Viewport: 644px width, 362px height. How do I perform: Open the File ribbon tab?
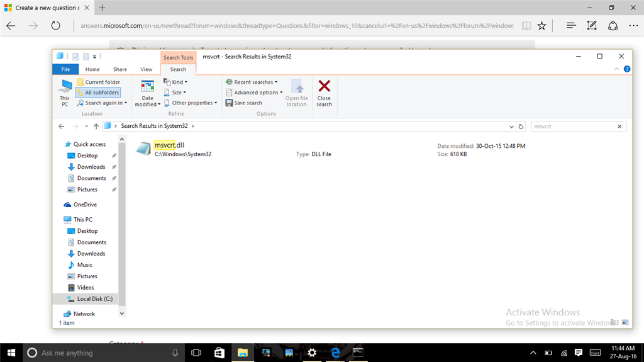coord(65,69)
